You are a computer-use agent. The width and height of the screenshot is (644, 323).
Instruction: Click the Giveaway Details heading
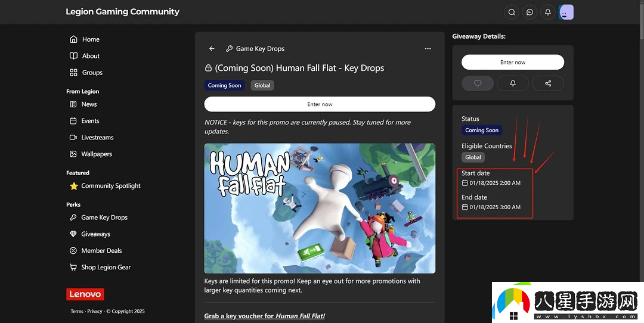tap(479, 36)
